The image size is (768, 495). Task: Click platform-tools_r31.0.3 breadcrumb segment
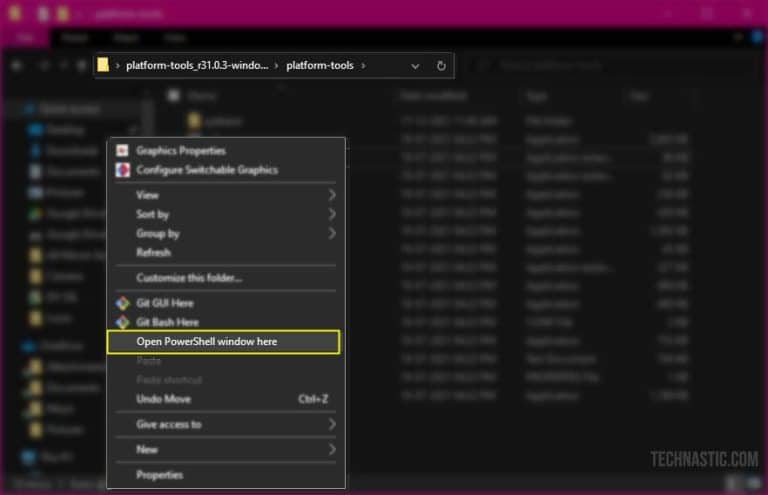[x=197, y=66]
